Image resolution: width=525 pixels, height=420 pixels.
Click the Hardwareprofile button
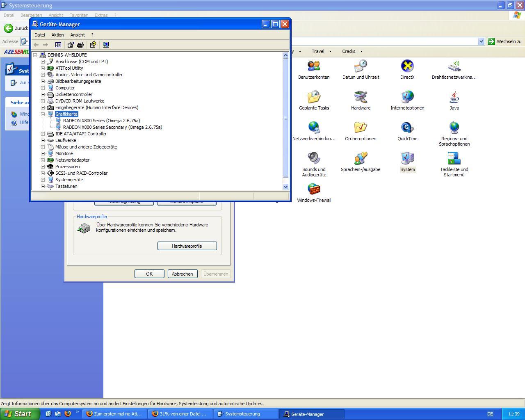click(x=187, y=246)
